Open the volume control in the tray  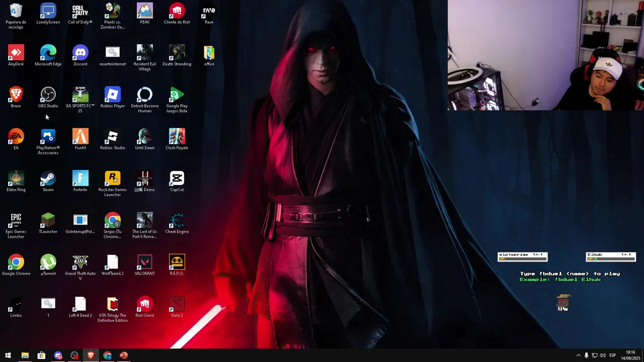tap(603, 355)
